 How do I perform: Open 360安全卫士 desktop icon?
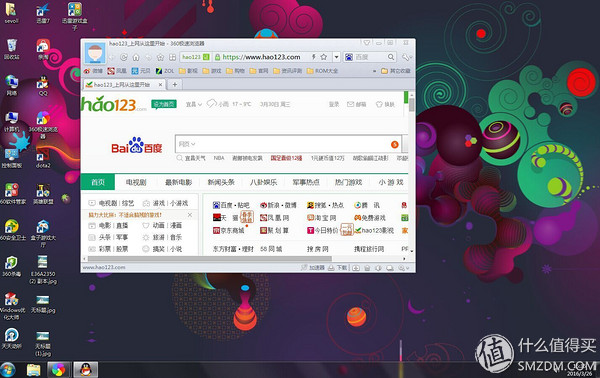pyautogui.click(x=12, y=230)
